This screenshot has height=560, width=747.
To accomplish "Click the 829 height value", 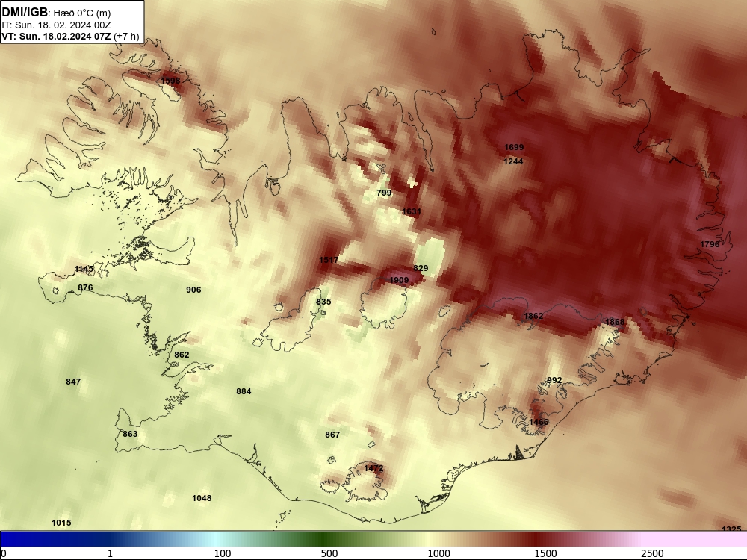I will [421, 268].
